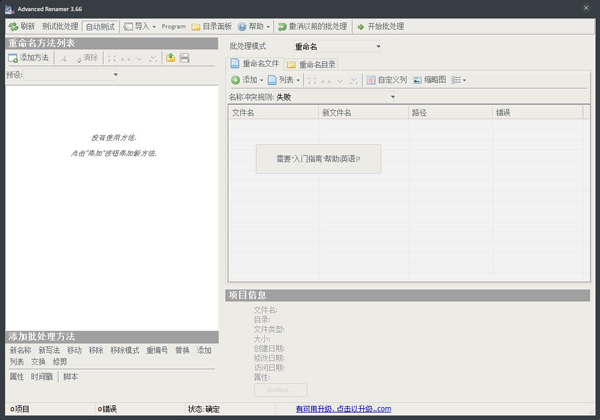Add the 时间戳 timestamp method

[42, 377]
